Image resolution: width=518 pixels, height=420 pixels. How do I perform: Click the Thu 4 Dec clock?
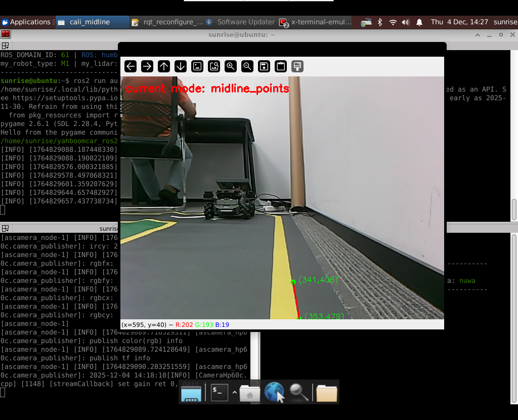tap(459, 22)
